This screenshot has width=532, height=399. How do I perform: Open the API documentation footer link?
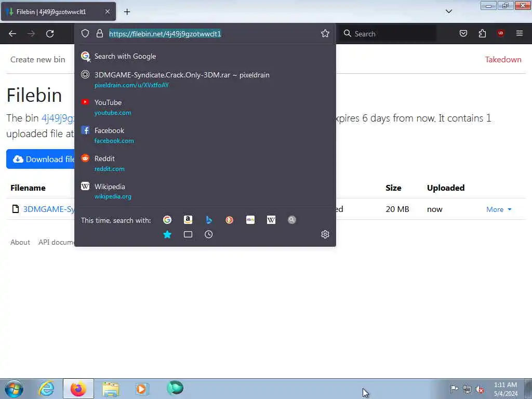coord(56,242)
